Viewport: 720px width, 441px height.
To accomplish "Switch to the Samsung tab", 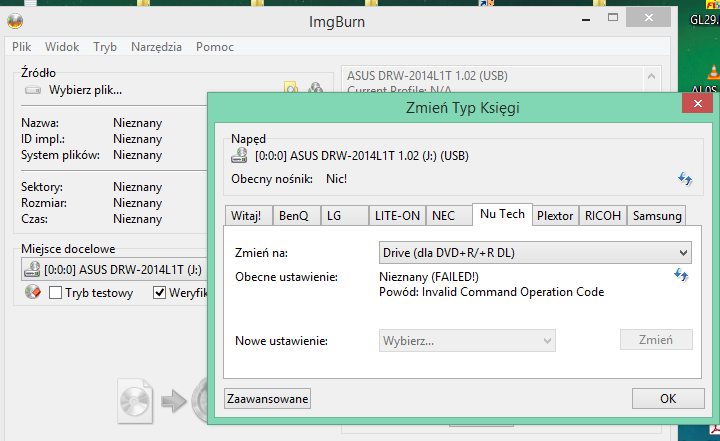I will click(657, 215).
